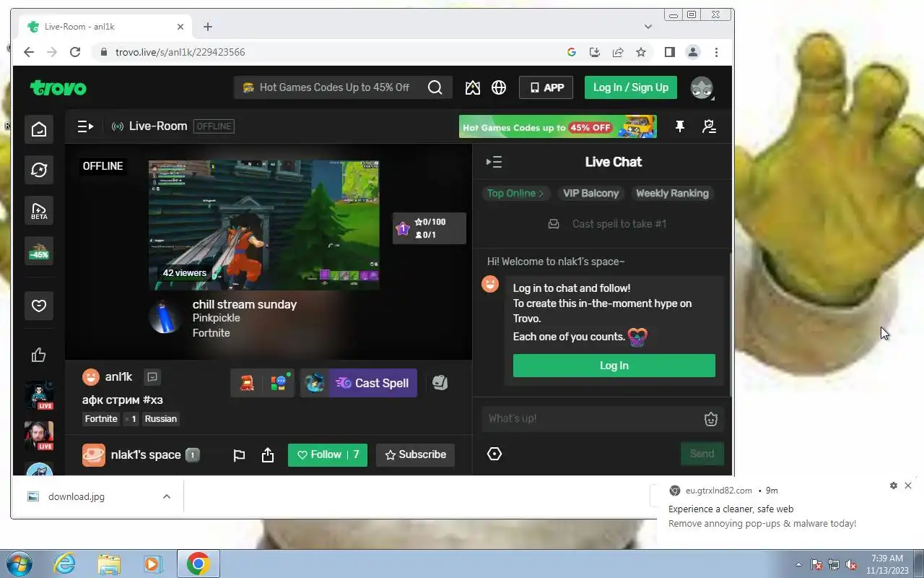Open the Windows Start menu
The image size is (924, 578).
pyautogui.click(x=18, y=564)
